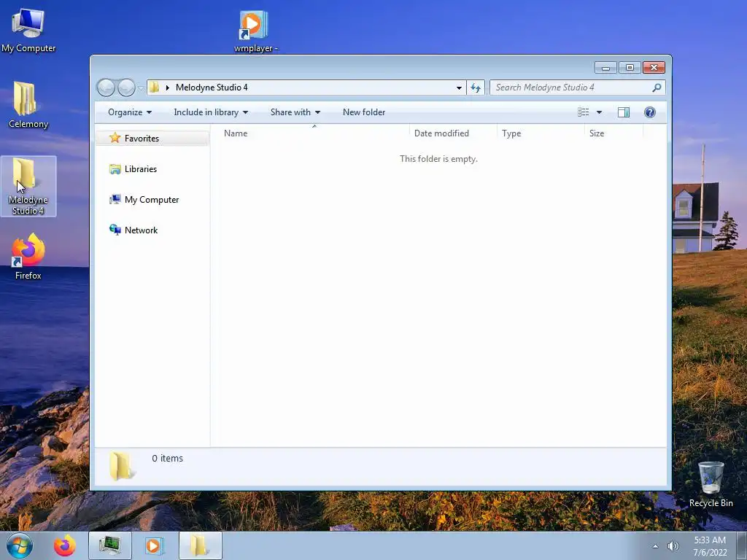Select the Firefox desktop shortcut
Viewport: 747px width, 560px height.
(x=28, y=257)
